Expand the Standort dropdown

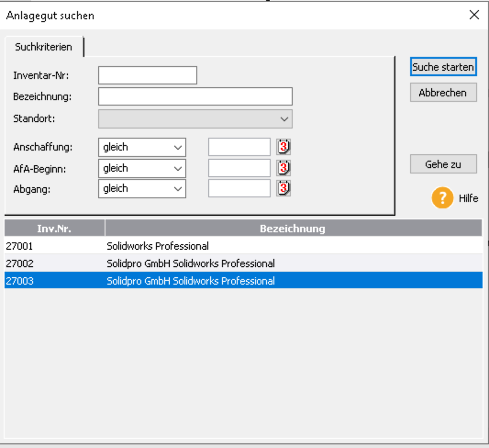tap(195, 119)
